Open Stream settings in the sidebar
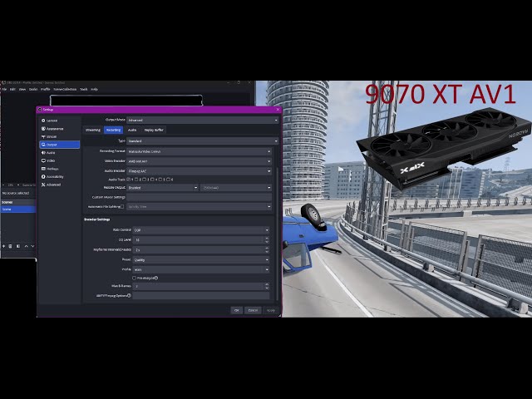532x399 pixels. coord(59,136)
